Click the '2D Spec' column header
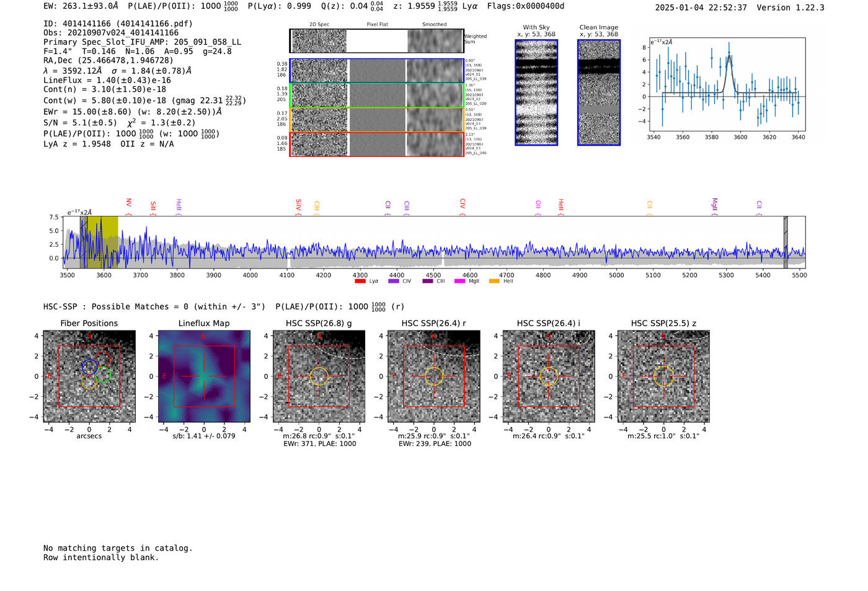 [319, 25]
